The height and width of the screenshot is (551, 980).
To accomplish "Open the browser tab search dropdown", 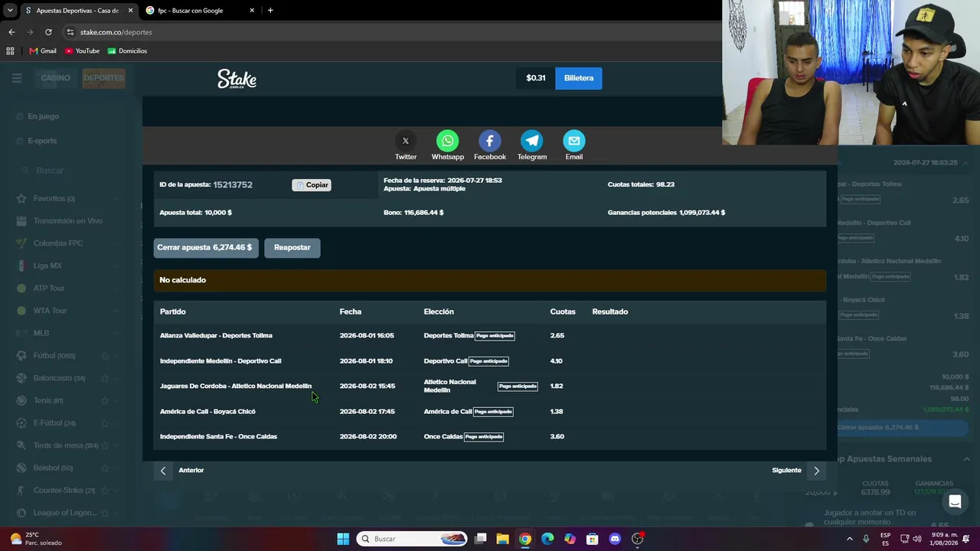I will [10, 11].
